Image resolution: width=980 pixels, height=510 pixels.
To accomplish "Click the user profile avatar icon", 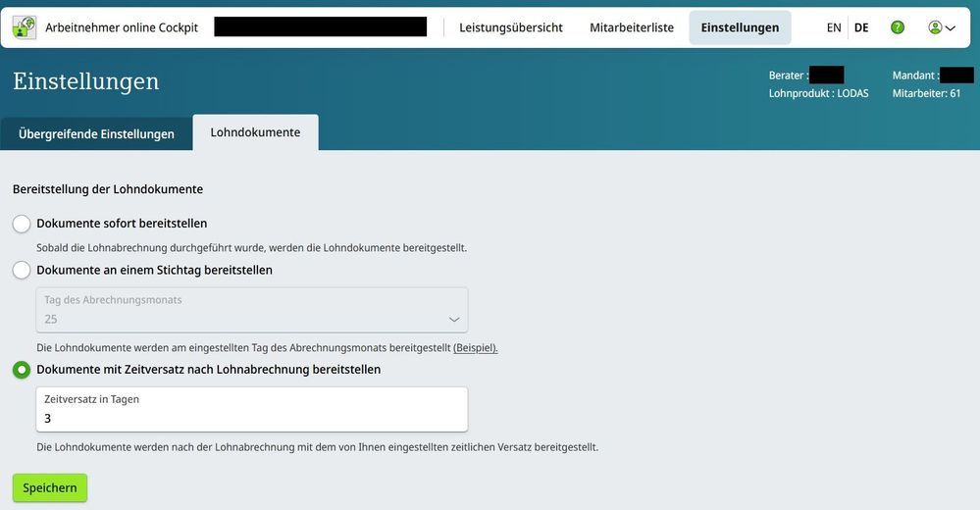I will [x=935, y=27].
